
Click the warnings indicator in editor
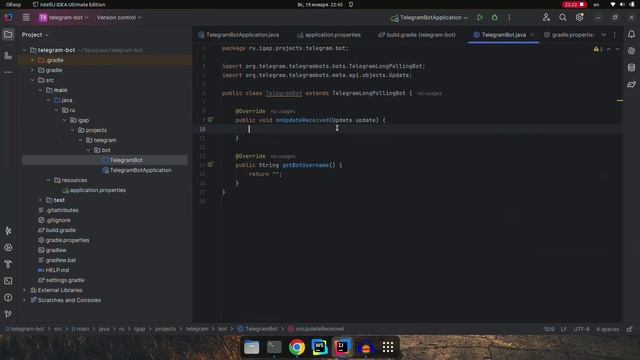click(598, 49)
